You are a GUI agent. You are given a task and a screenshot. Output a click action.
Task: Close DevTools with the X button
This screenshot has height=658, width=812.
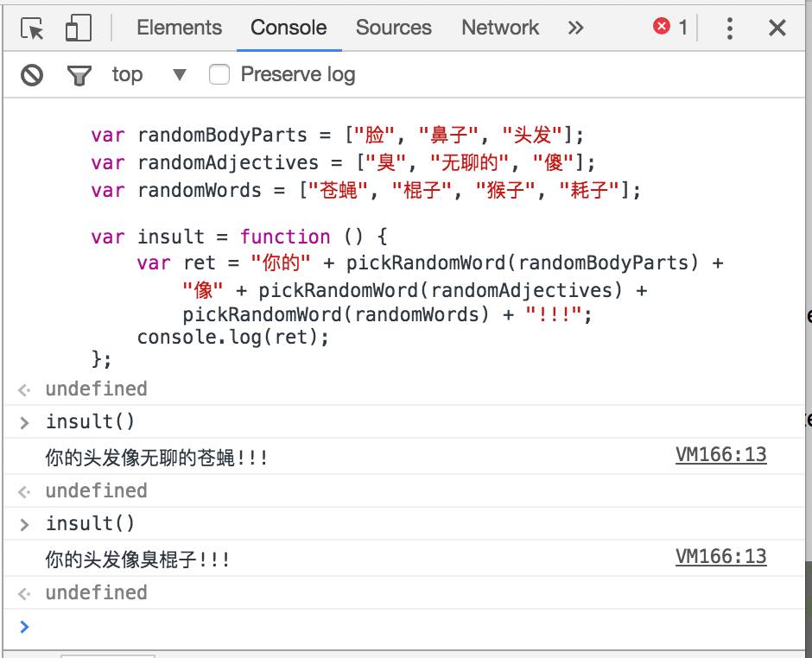[x=777, y=27]
